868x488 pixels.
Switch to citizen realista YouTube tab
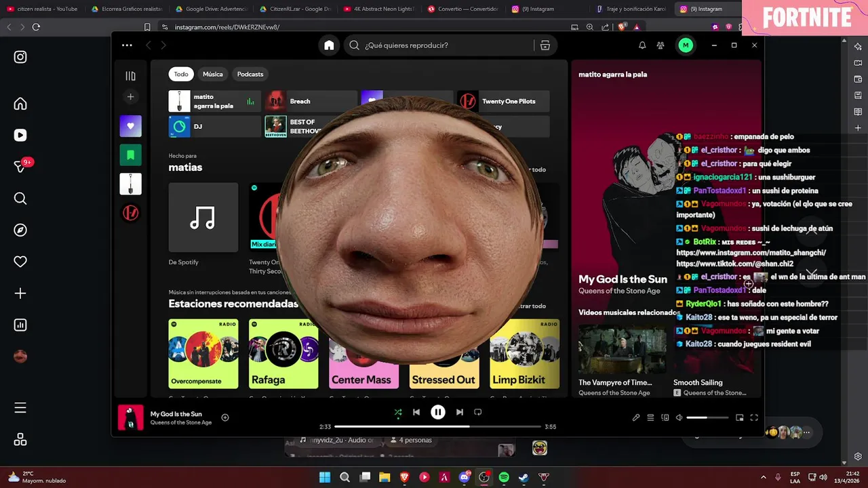(x=42, y=9)
